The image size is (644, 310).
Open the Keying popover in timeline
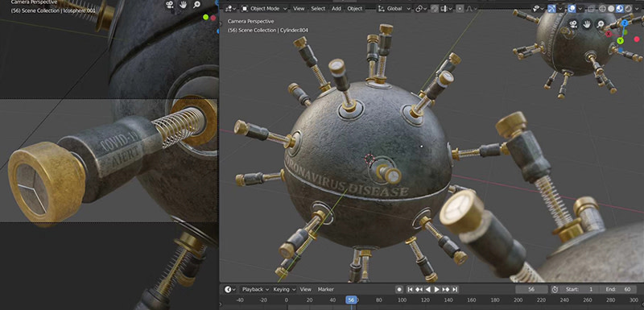[284, 289]
